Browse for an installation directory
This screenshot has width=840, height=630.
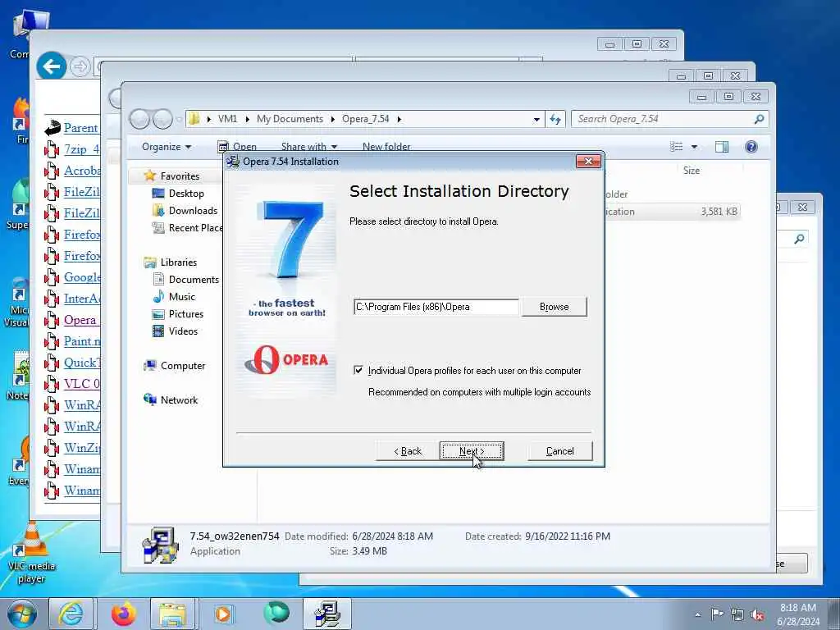tap(554, 307)
